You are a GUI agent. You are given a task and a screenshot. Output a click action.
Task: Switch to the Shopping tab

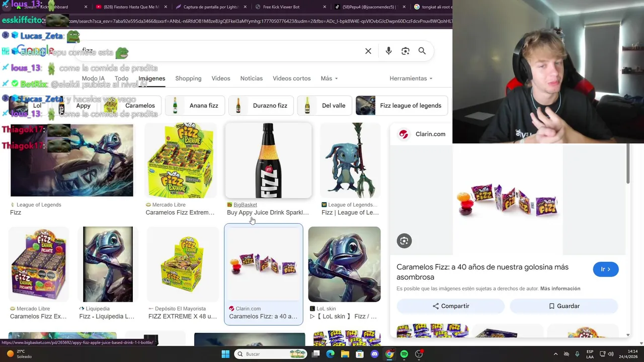[x=188, y=78]
